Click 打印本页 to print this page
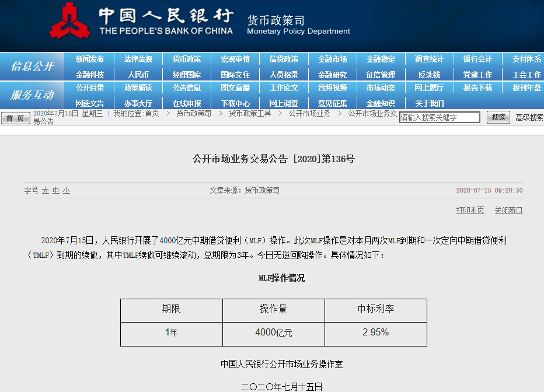Image resolution: width=544 pixels, height=392 pixels. click(x=470, y=210)
